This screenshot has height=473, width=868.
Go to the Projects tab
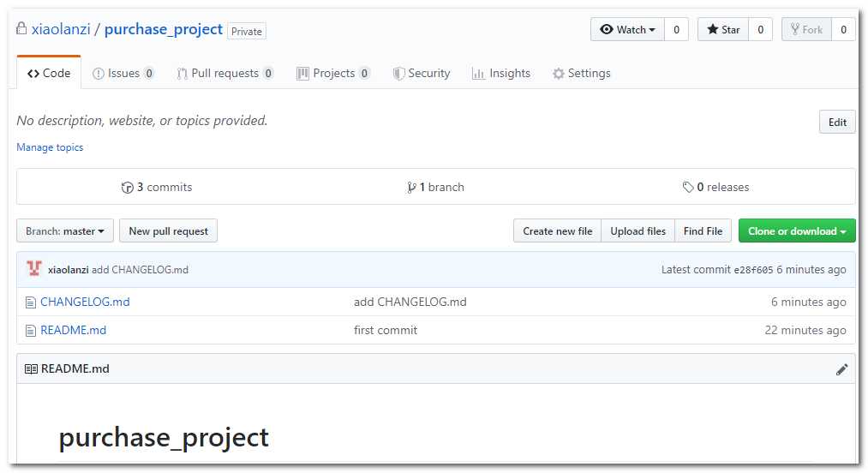click(333, 73)
